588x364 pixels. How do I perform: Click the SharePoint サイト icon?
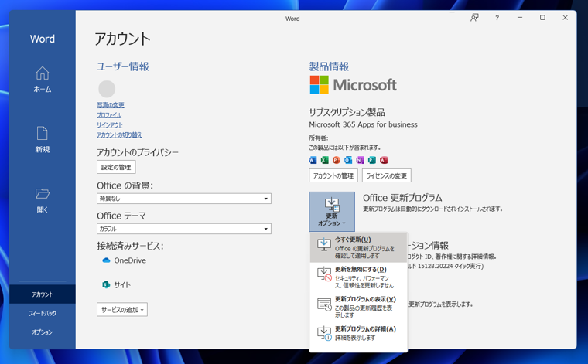[106, 284]
